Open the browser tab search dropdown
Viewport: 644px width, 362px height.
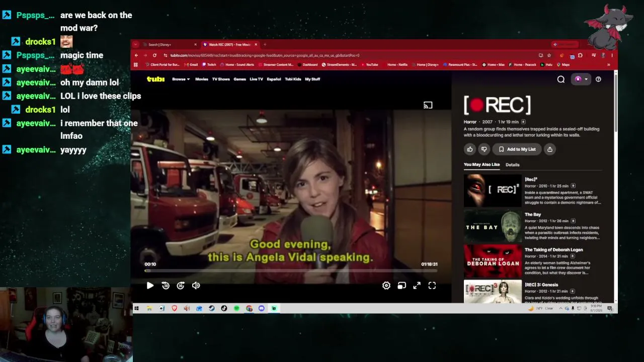(x=136, y=44)
